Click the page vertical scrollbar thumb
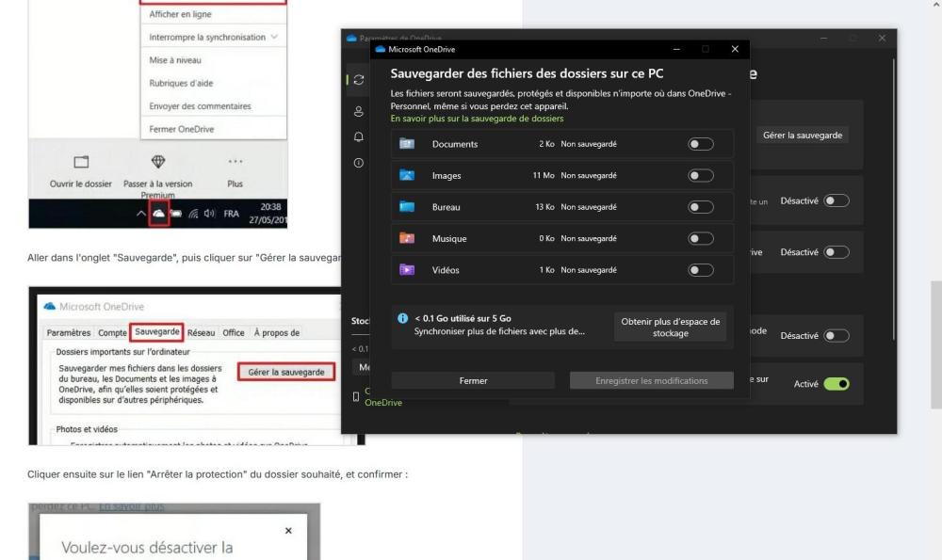This screenshot has height=560, width=942. tap(936, 344)
